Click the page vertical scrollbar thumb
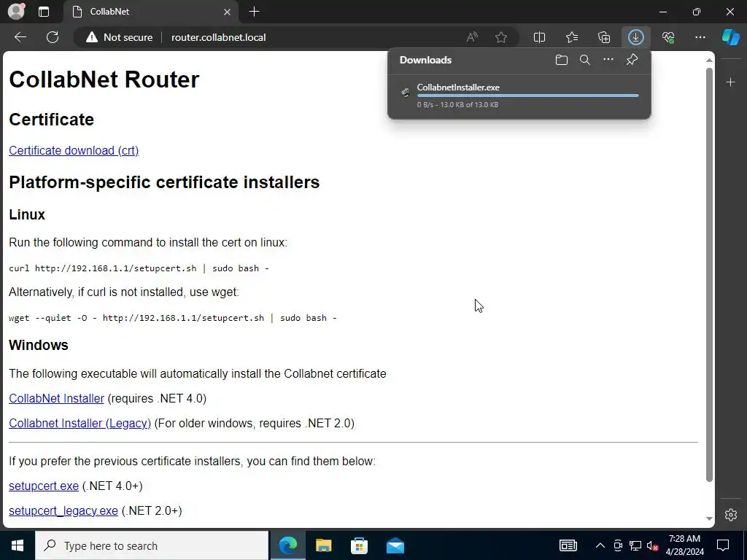The width and height of the screenshot is (747, 560). pyautogui.click(x=709, y=275)
